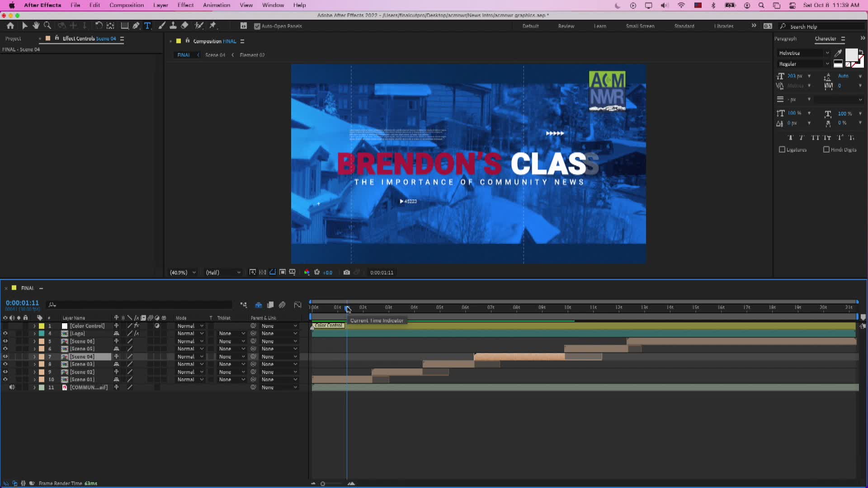
Task: Switch to the Project panel tab
Action: tap(13, 39)
